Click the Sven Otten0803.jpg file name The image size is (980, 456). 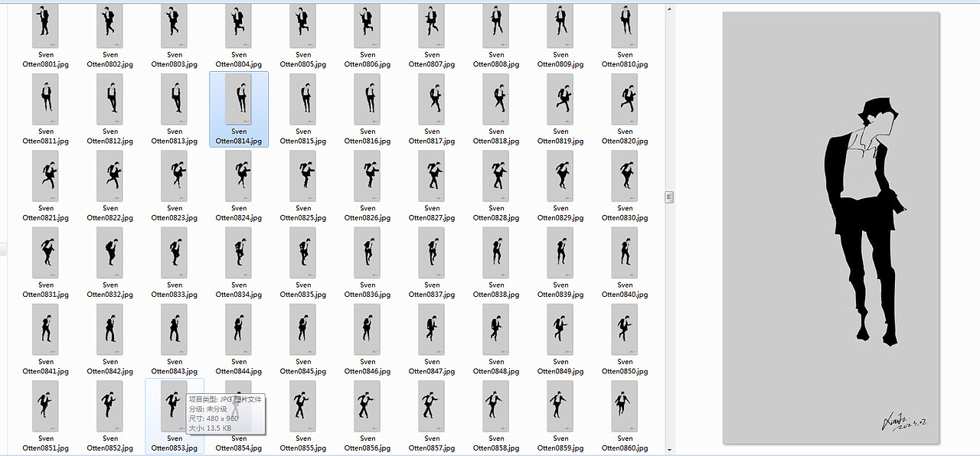(175, 60)
